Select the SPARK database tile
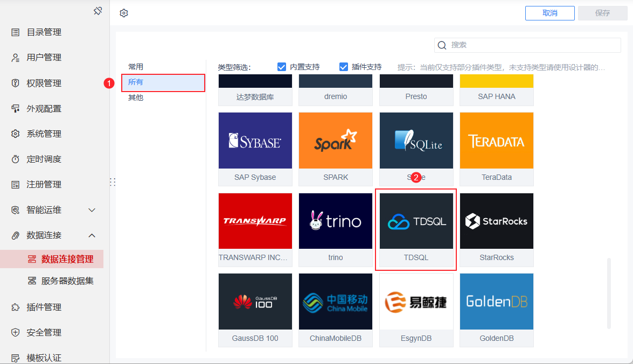Image resolution: width=633 pixels, height=364 pixels. pyautogui.click(x=336, y=149)
